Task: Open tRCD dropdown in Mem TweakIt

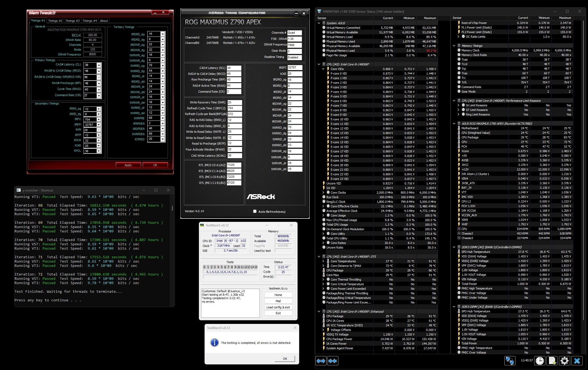Action: (x=99, y=71)
